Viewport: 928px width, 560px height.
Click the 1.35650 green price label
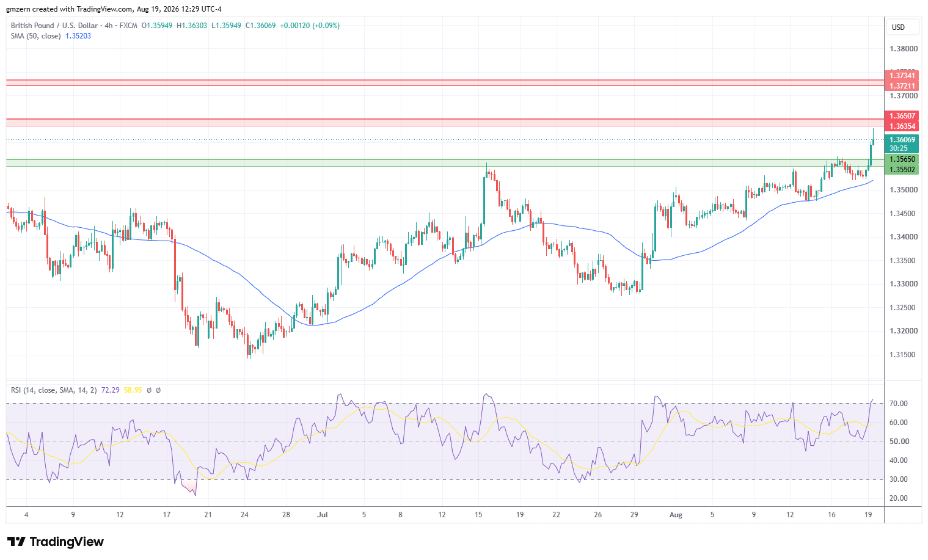[x=902, y=159]
